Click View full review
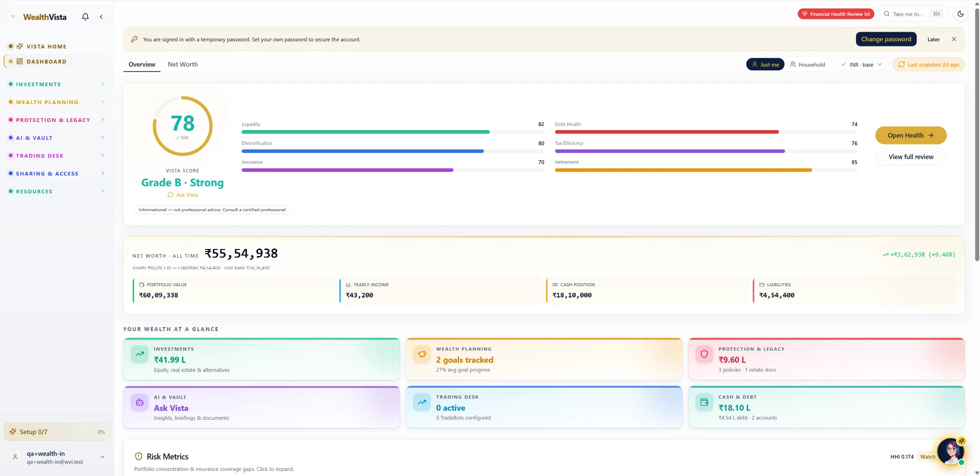This screenshot has width=980, height=476. point(911,157)
